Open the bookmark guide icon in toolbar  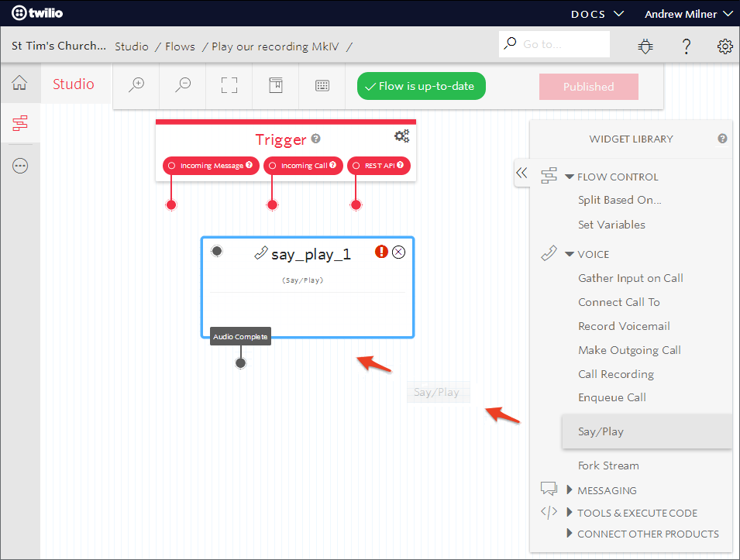click(276, 85)
